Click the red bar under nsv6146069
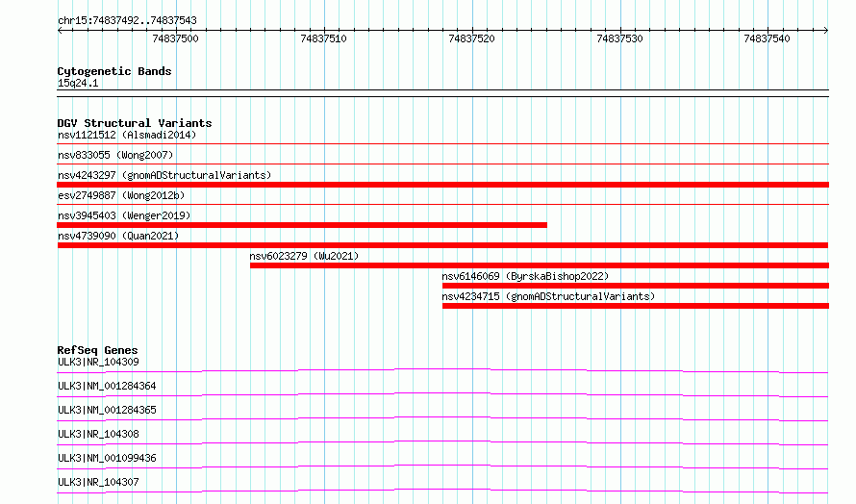The width and height of the screenshot is (856, 504). point(636,286)
